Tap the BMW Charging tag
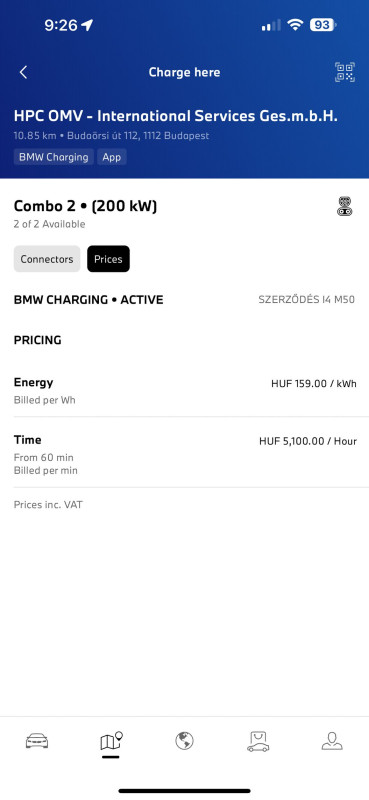The width and height of the screenshot is (369, 800). pyautogui.click(x=54, y=157)
